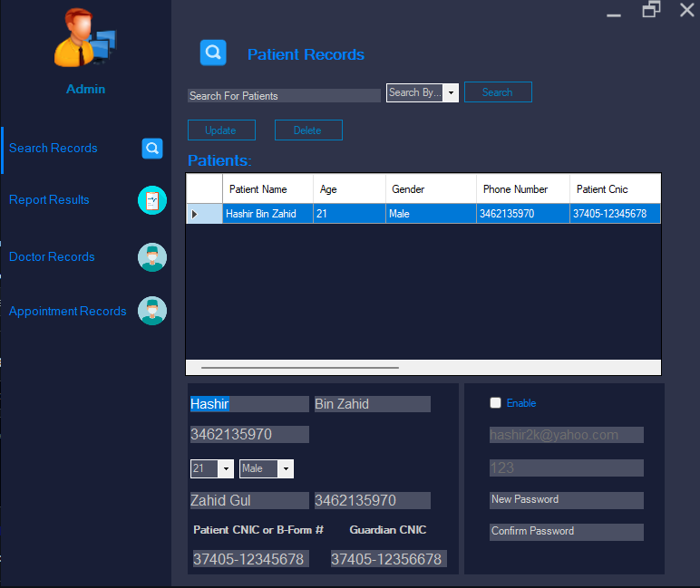Click the Confirm Password field

(x=567, y=532)
